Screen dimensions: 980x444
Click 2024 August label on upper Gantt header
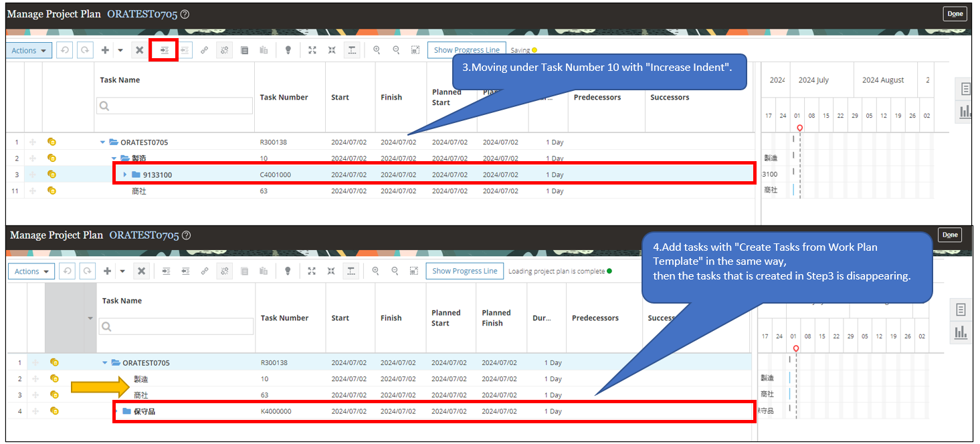click(x=883, y=80)
